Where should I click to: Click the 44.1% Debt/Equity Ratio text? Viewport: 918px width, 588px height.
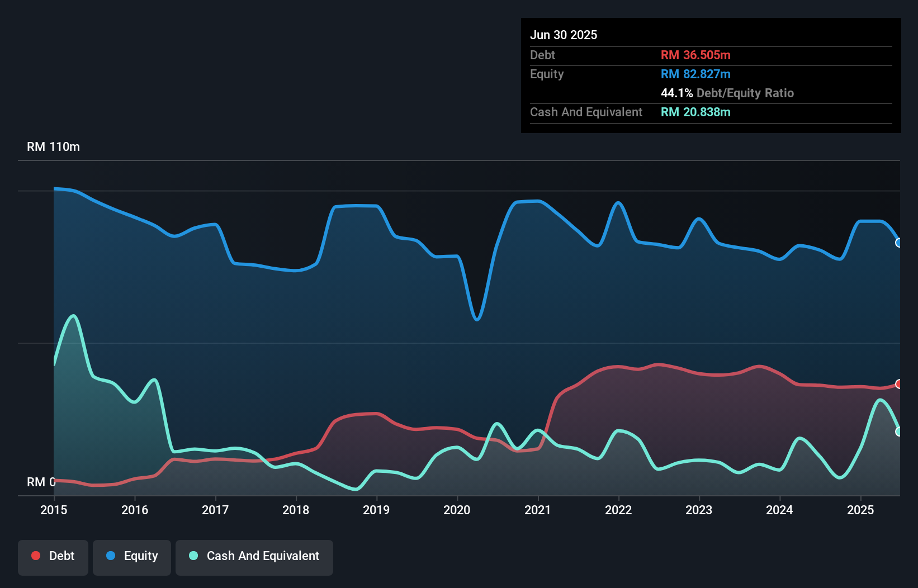click(727, 93)
